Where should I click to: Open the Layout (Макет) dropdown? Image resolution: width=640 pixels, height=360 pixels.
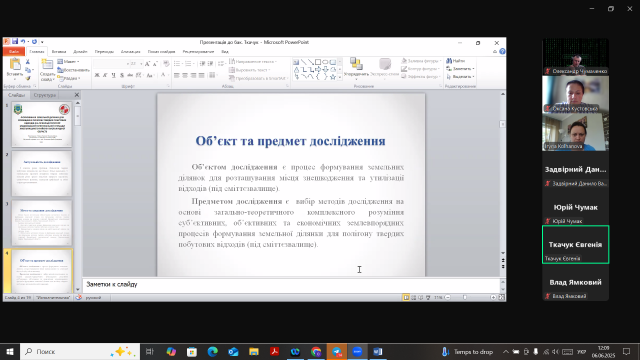pyautogui.click(x=68, y=62)
